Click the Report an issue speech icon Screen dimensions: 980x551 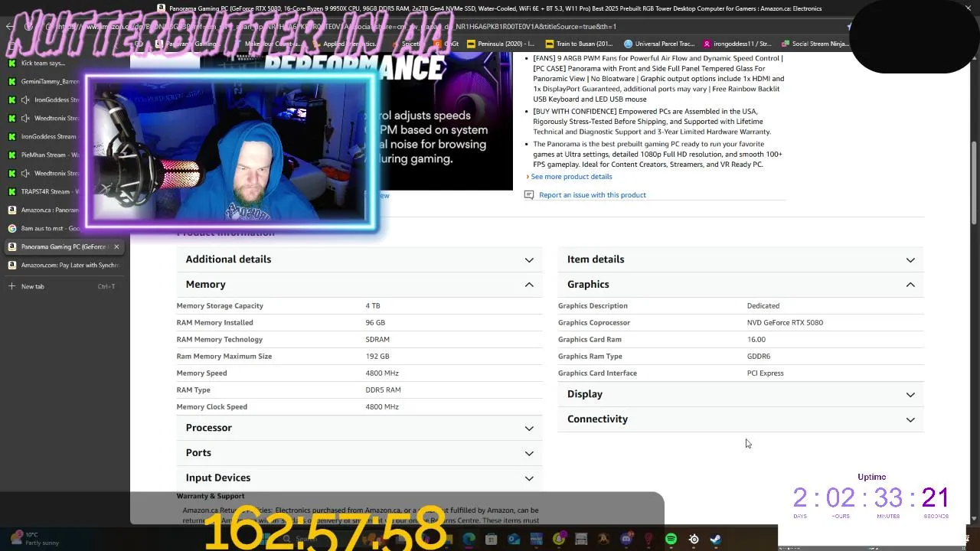[x=528, y=195]
